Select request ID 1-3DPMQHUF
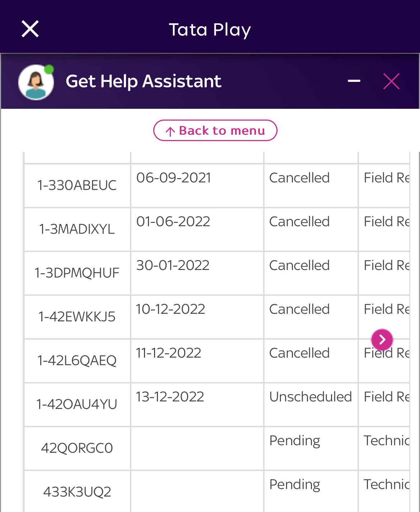This screenshot has height=512, width=420. pyautogui.click(x=77, y=273)
